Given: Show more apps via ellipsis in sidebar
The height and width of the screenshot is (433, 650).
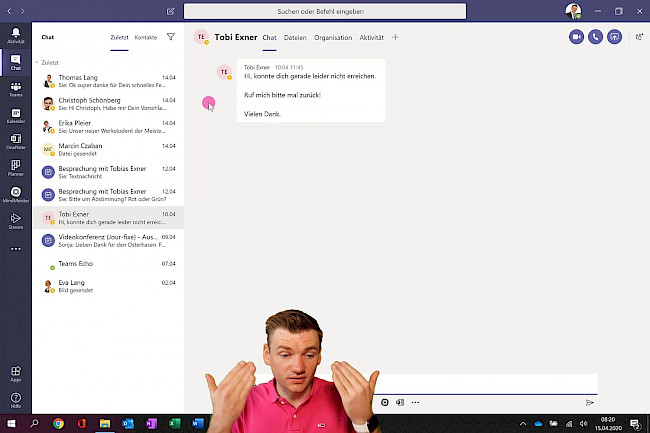Looking at the screenshot, I should coord(16,249).
